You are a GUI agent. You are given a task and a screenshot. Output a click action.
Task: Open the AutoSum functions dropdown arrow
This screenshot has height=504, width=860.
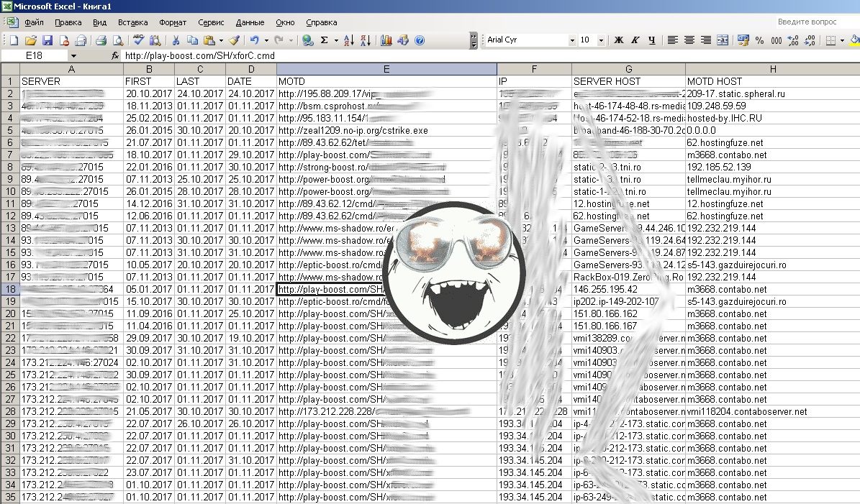[335, 40]
